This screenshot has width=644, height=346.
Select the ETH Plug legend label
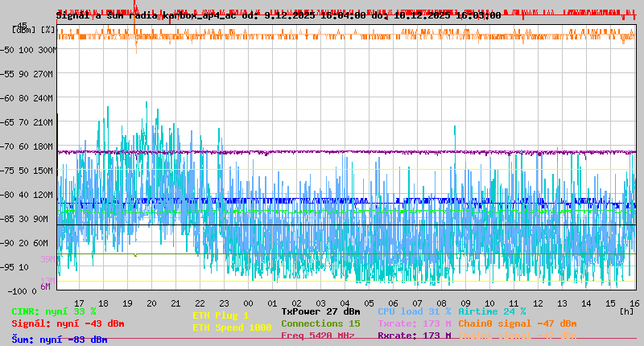[221, 315]
